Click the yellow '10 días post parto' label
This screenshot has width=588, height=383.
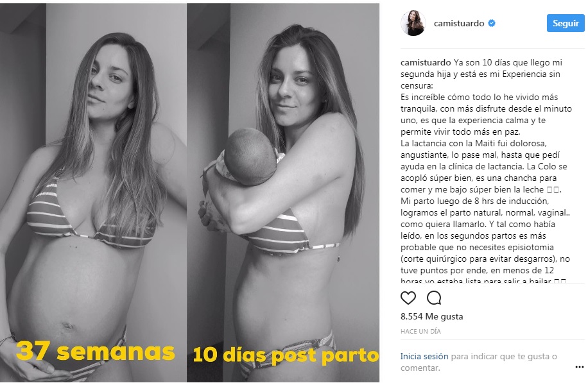click(286, 355)
